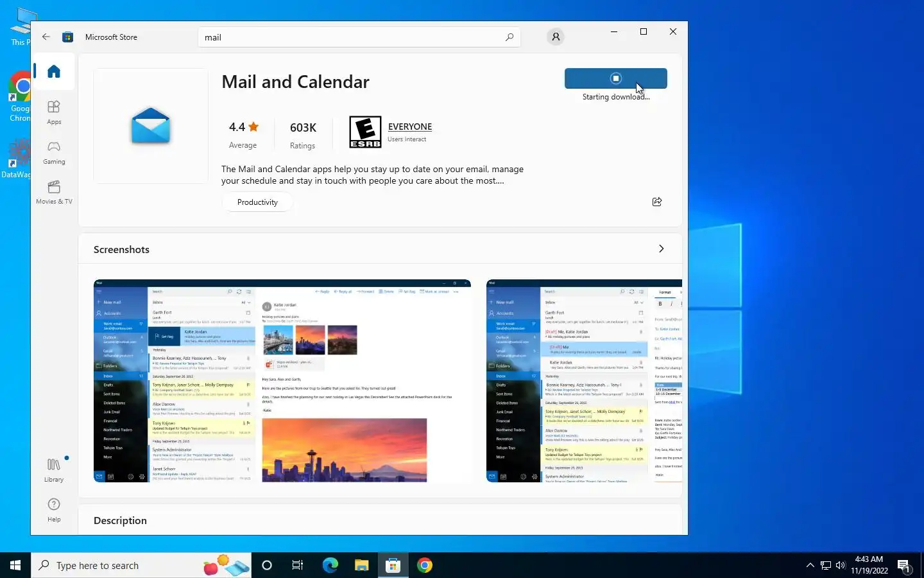Viewport: 924px width, 578px height.
Task: Select Microsoft Store taskbar icon
Action: (393, 565)
